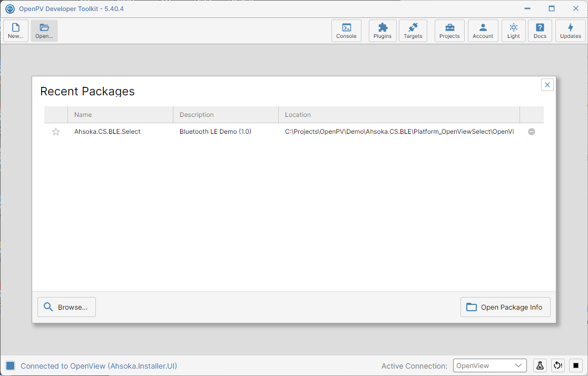The height and width of the screenshot is (376, 588).
Task: Click the blue connection status indicator
Action: tap(11, 365)
